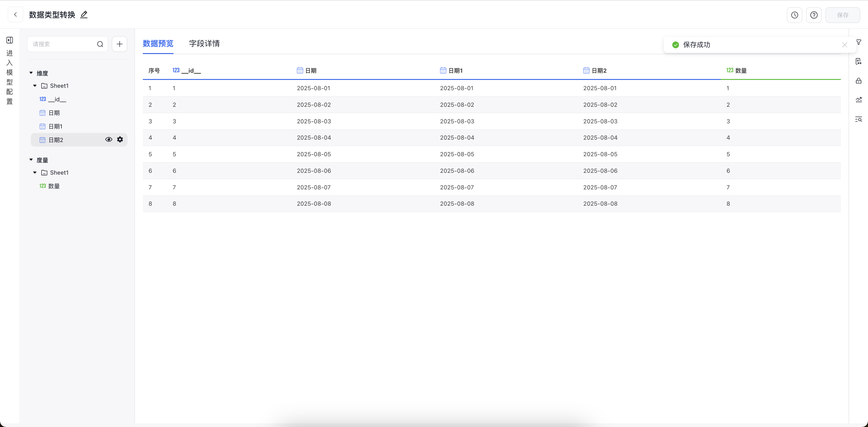Click the 数量 column header

click(741, 71)
